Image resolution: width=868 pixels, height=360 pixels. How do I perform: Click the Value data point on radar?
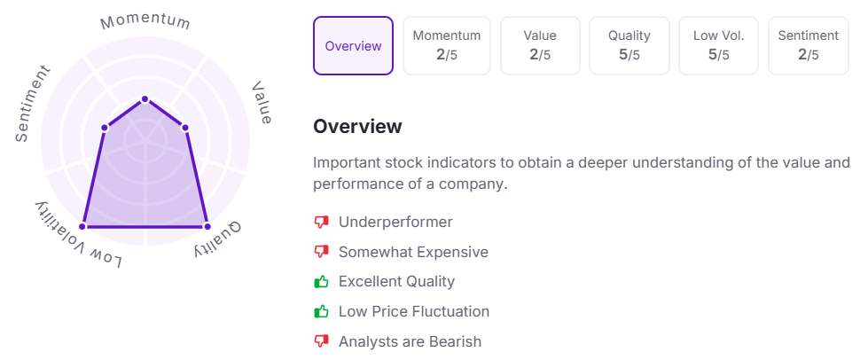[x=185, y=127]
